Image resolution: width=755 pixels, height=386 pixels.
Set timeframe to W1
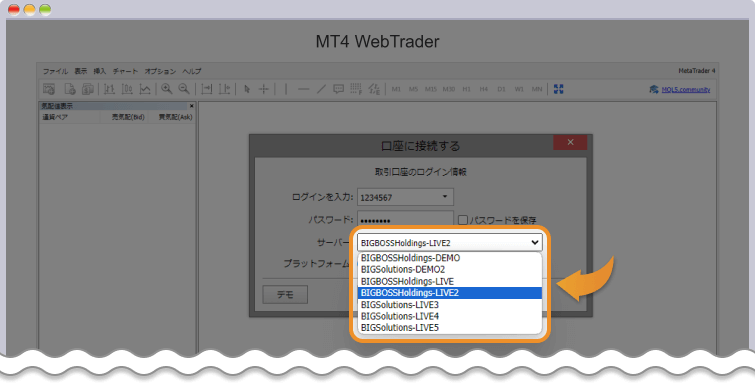point(519,89)
